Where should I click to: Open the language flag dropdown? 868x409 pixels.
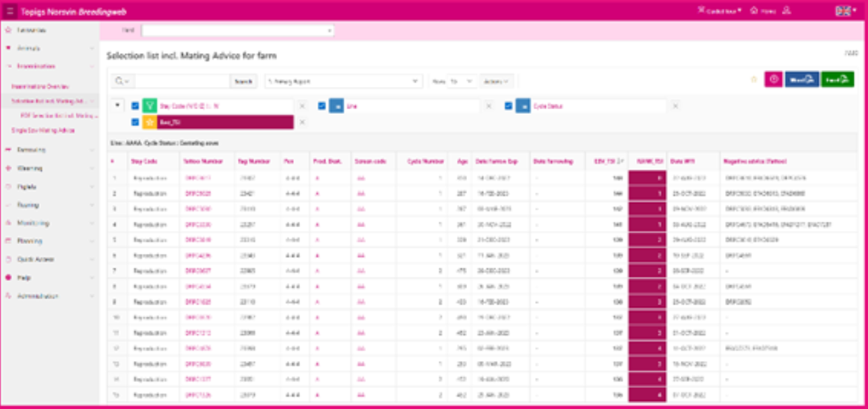[x=846, y=11]
